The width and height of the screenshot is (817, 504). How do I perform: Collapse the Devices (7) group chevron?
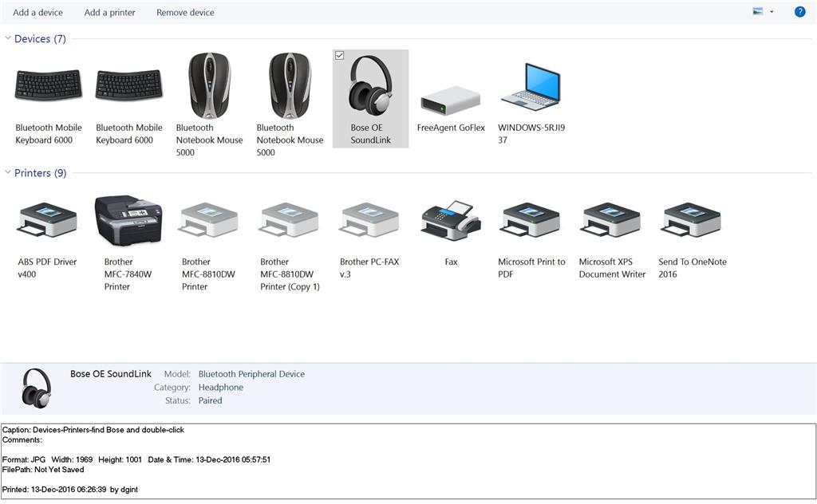[8, 38]
